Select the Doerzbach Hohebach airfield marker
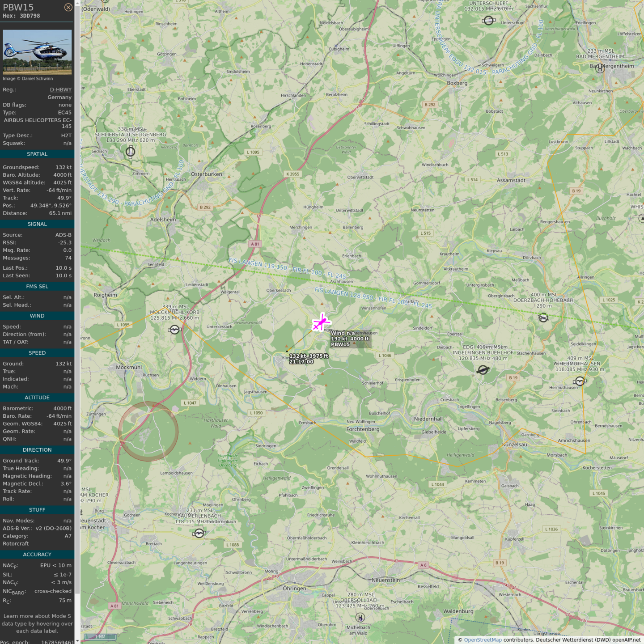 543,318
